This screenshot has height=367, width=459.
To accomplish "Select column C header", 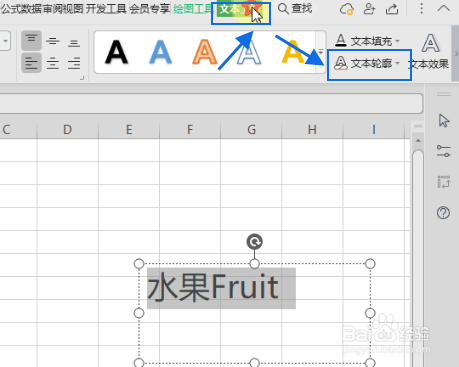I will 6,129.
